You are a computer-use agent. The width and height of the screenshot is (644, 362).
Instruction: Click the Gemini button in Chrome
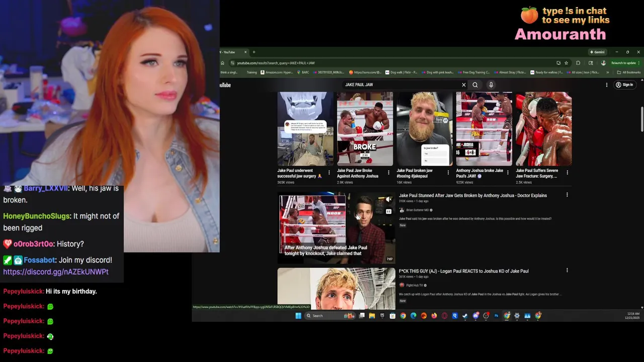(597, 52)
